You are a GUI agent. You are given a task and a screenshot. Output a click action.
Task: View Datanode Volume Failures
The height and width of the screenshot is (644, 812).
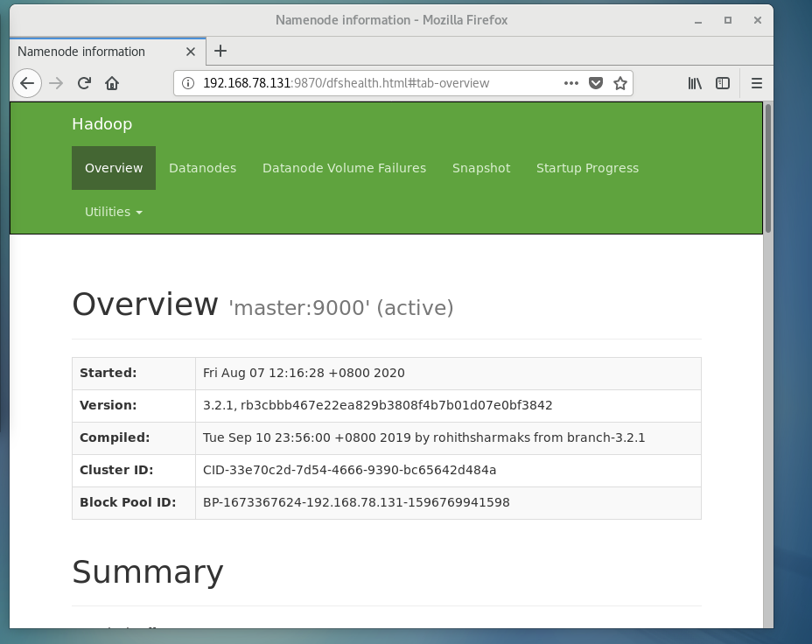(344, 168)
